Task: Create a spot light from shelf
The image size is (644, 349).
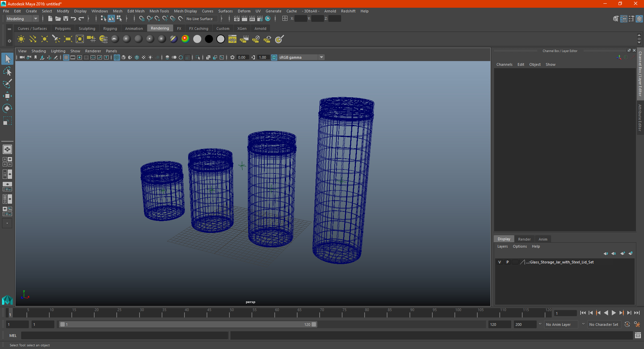Action: [56, 39]
